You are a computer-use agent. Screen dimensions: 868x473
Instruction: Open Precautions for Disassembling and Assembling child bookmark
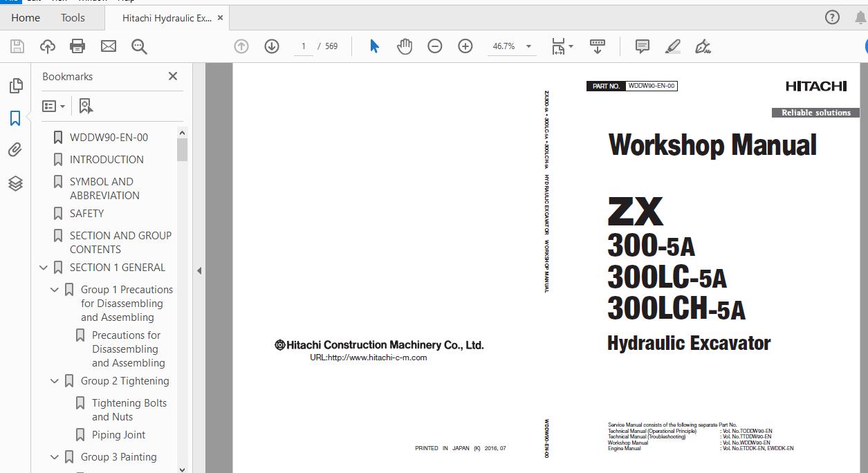(129, 349)
